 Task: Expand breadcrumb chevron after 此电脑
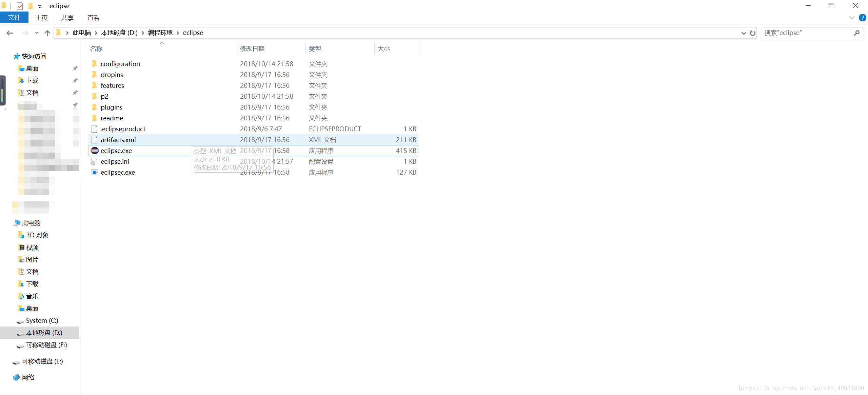coord(96,33)
